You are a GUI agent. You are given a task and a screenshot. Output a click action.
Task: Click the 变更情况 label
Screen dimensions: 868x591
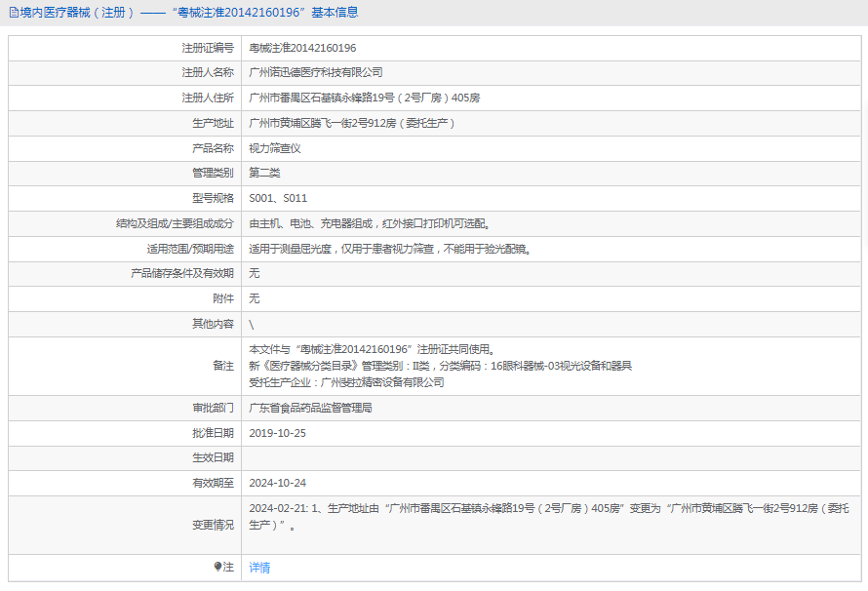214,525
